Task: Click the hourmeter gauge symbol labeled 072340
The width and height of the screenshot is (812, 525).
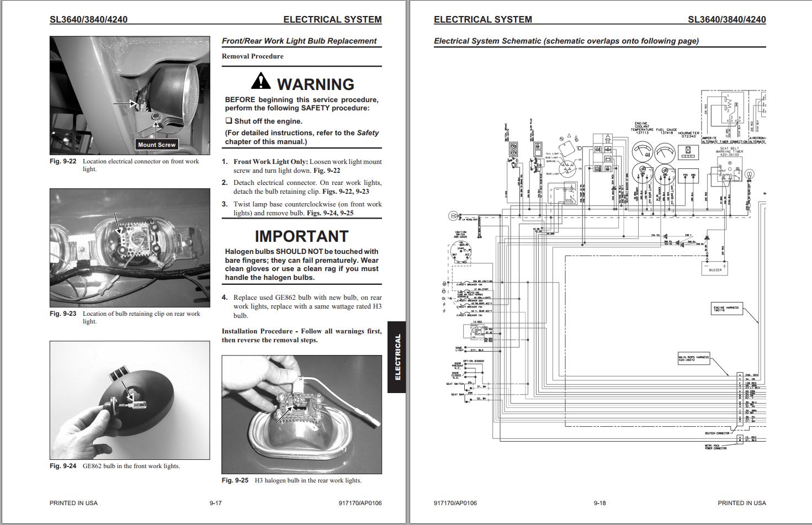Action: pyautogui.click(x=688, y=152)
